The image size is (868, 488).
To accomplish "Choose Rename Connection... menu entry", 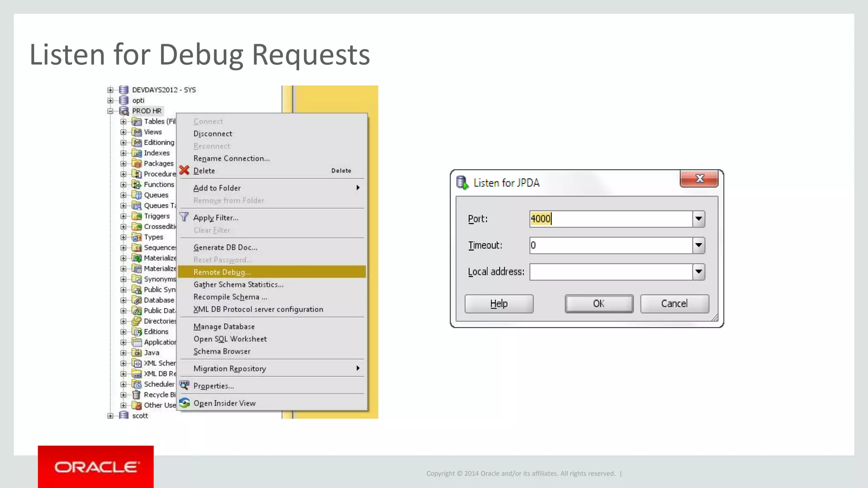I will pyautogui.click(x=271, y=158).
